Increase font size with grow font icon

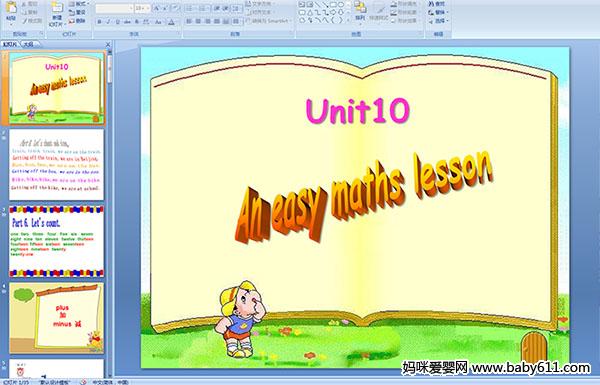click(x=156, y=8)
